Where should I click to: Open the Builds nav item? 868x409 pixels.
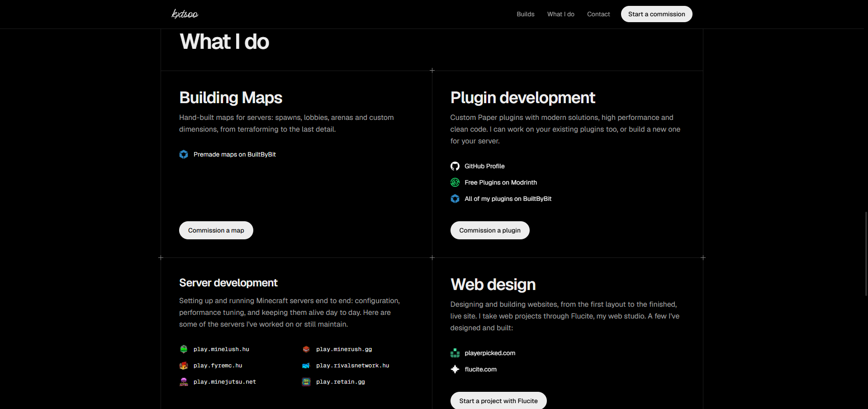pyautogui.click(x=526, y=14)
